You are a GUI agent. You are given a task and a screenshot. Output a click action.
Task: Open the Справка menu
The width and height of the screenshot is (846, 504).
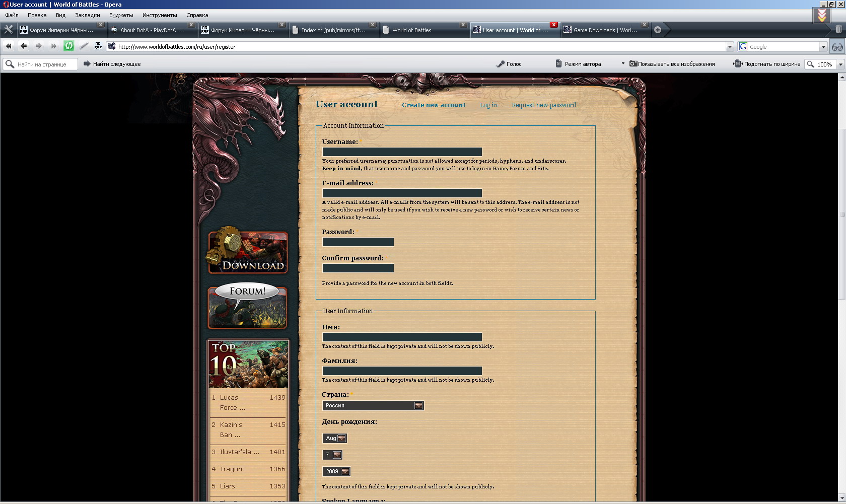tap(197, 15)
